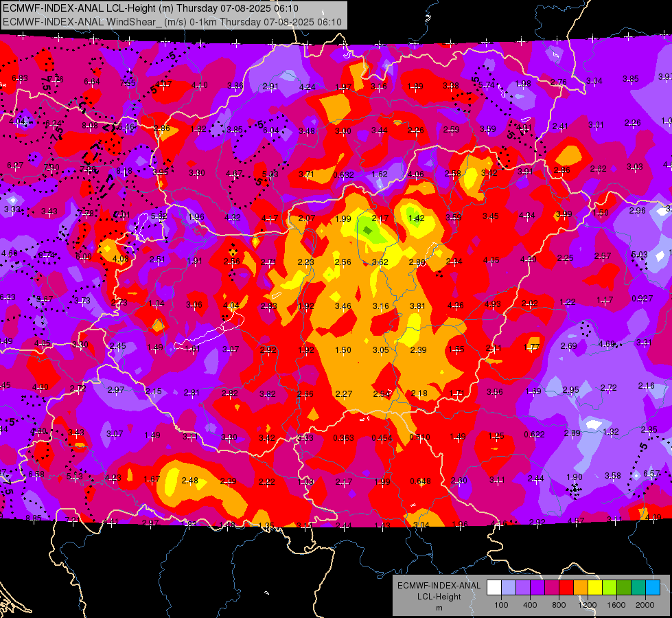The image size is (672, 618).
Task: Click the map value '3.81'
Action: (x=417, y=306)
